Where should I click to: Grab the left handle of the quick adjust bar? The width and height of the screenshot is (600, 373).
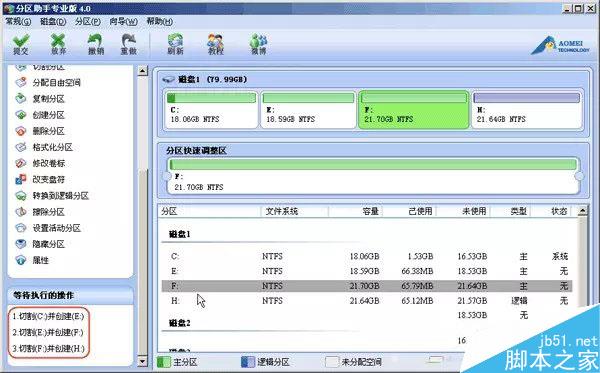pos(167,176)
